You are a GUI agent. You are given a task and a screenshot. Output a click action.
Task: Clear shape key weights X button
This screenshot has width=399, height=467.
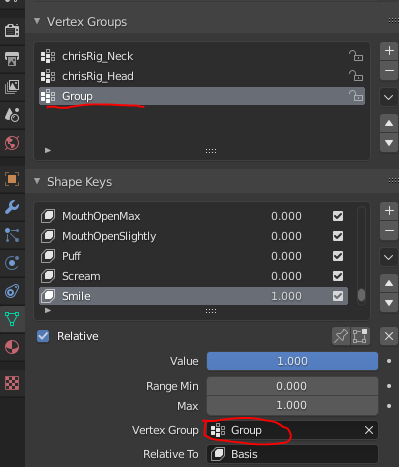(389, 336)
